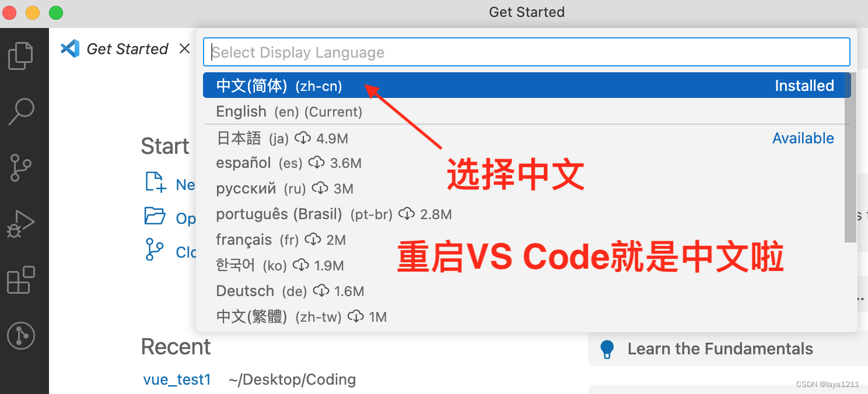Click the Recent heading
The image size is (868, 394).
point(176,347)
